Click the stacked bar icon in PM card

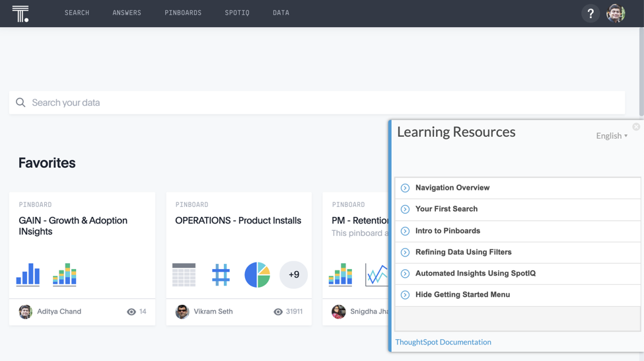point(340,274)
